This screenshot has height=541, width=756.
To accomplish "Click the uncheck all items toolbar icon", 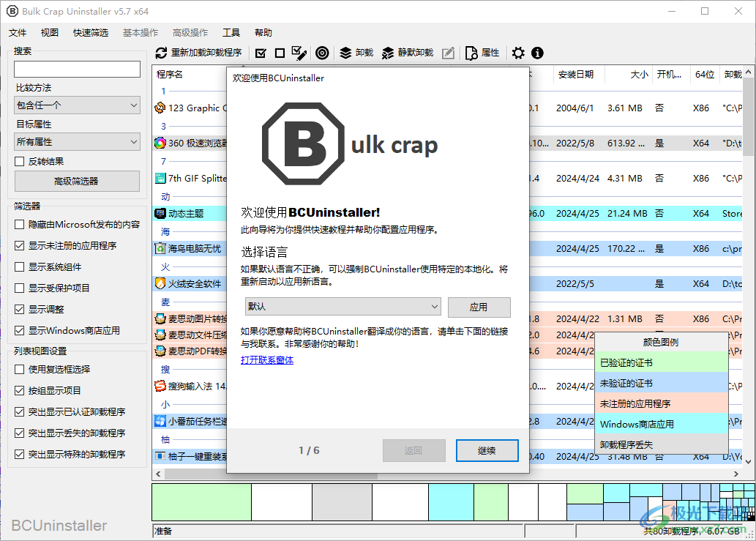I will click(x=280, y=53).
